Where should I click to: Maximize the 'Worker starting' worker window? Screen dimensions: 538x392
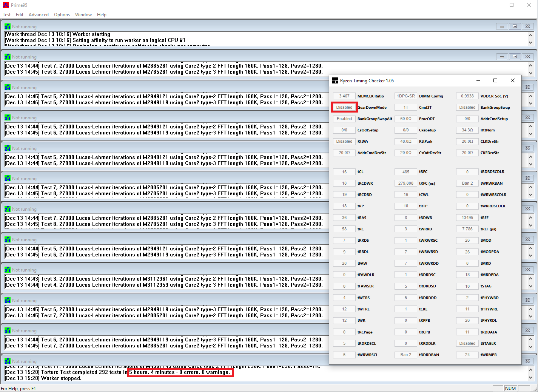point(515,26)
